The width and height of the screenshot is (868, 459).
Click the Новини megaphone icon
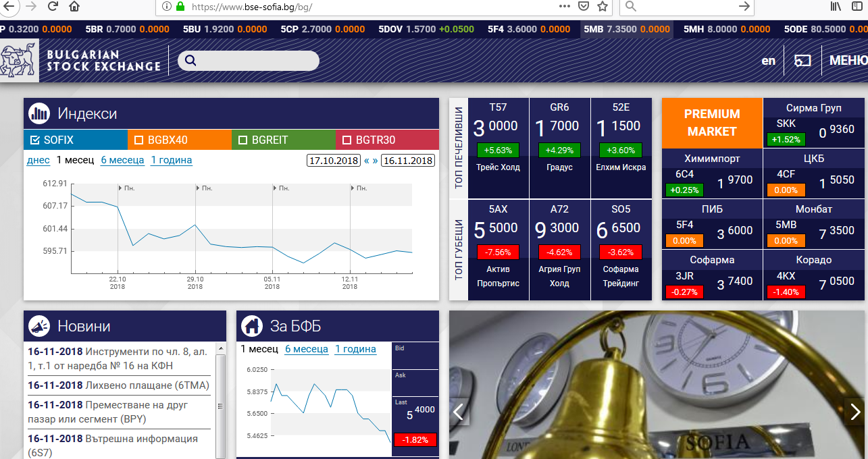pos(39,326)
